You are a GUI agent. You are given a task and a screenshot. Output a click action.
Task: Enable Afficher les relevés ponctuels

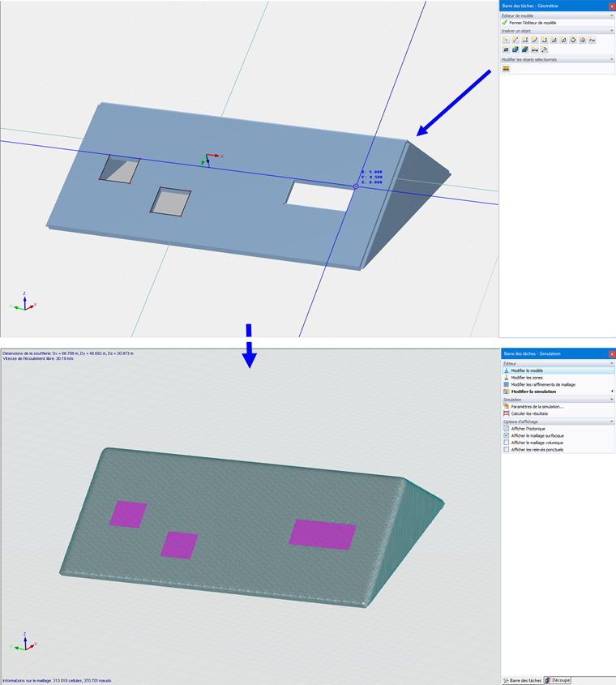pyautogui.click(x=507, y=450)
